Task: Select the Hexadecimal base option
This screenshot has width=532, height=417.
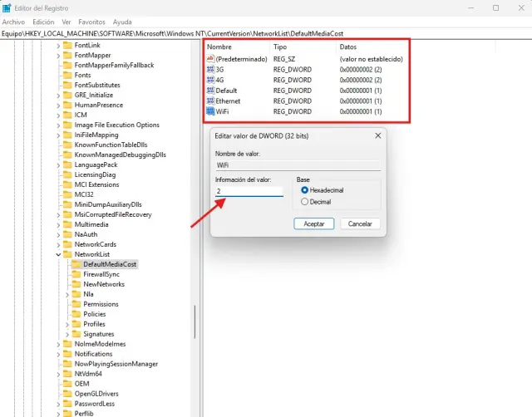Action: [x=304, y=190]
